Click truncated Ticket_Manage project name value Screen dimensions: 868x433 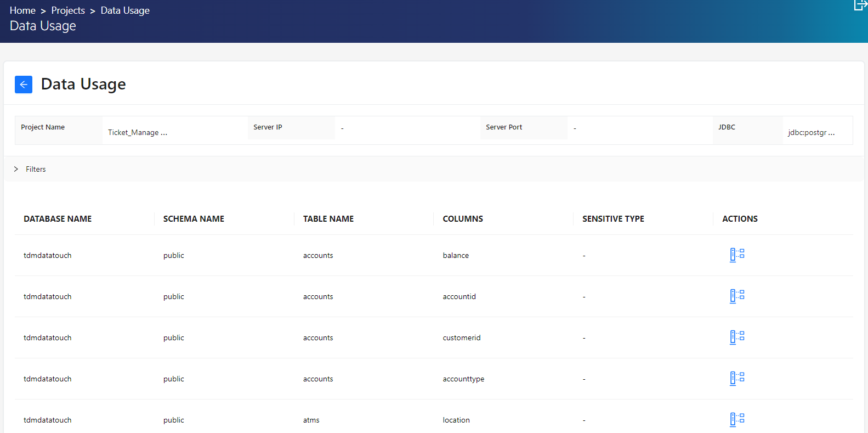137,132
